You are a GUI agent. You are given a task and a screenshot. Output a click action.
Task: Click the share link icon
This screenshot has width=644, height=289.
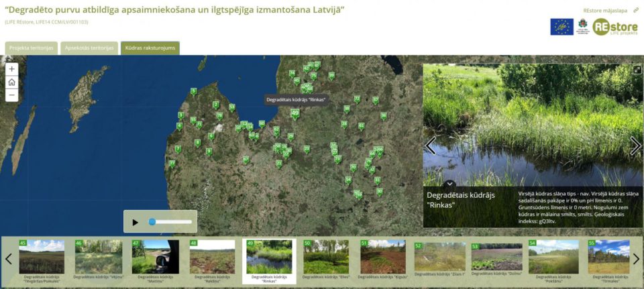[x=636, y=10]
